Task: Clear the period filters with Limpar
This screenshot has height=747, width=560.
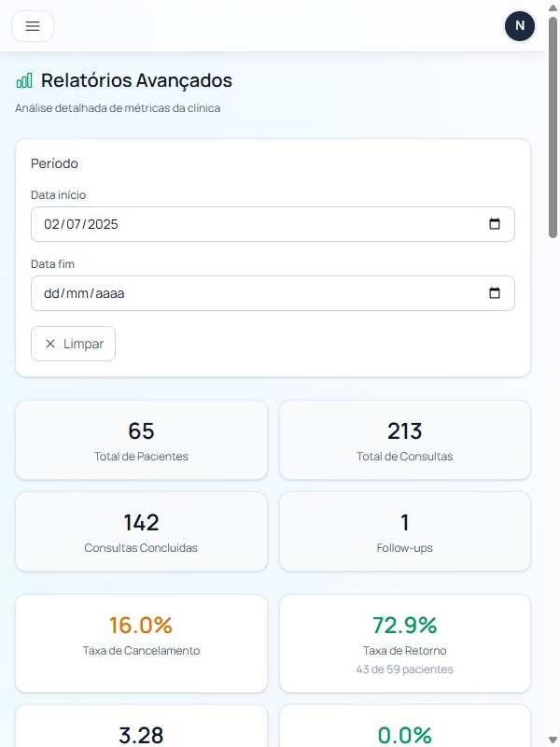Action: (73, 344)
